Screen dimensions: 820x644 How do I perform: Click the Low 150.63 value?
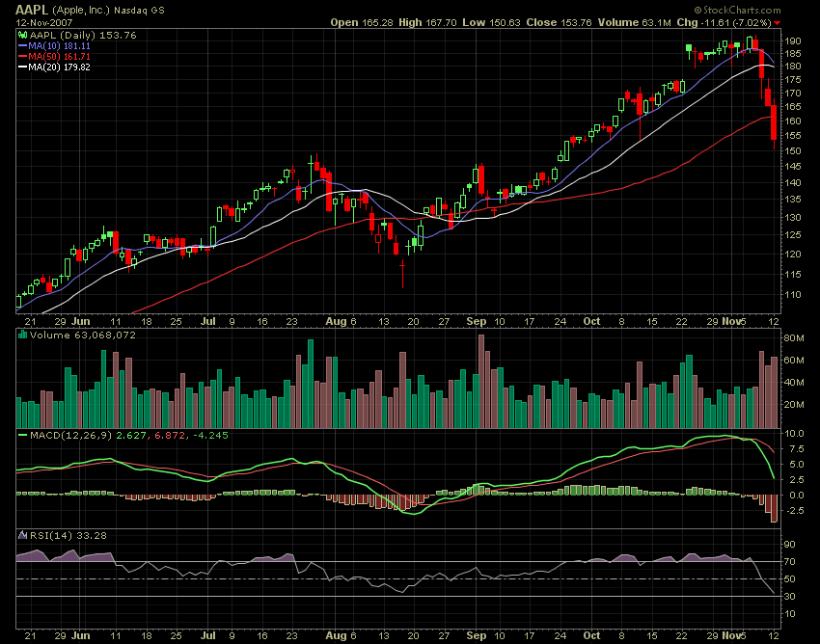pyautogui.click(x=492, y=22)
